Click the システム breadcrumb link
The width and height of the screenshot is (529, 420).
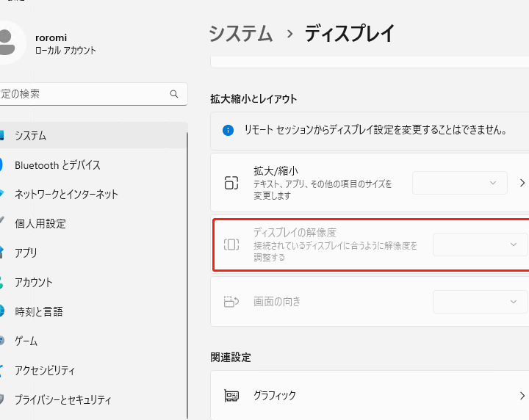241,34
